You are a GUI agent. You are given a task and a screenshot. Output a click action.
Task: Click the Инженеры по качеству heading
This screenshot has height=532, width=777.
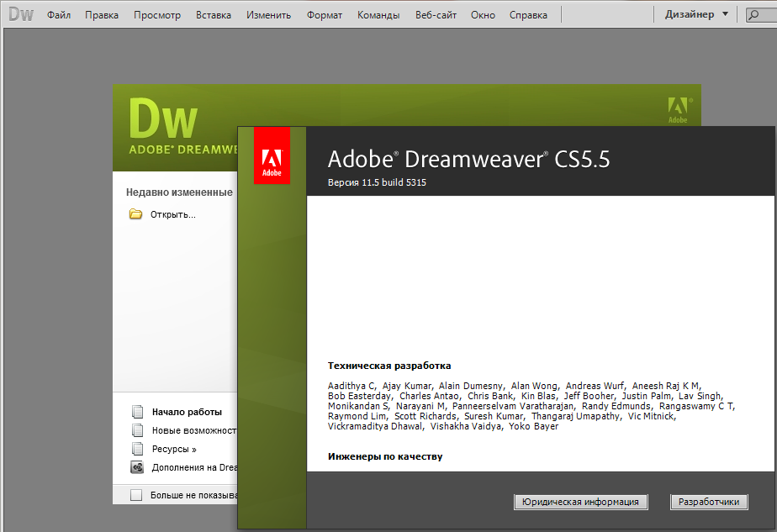click(x=385, y=456)
